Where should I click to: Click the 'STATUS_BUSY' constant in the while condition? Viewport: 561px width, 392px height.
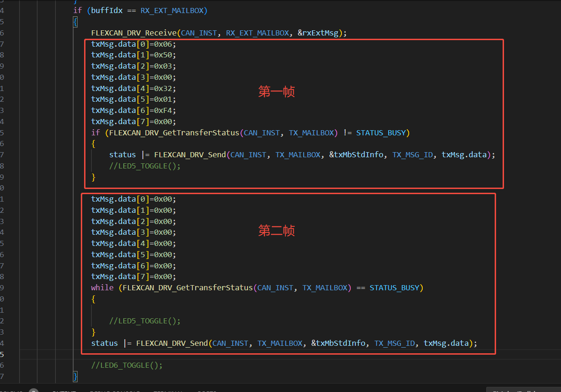pyautogui.click(x=394, y=288)
